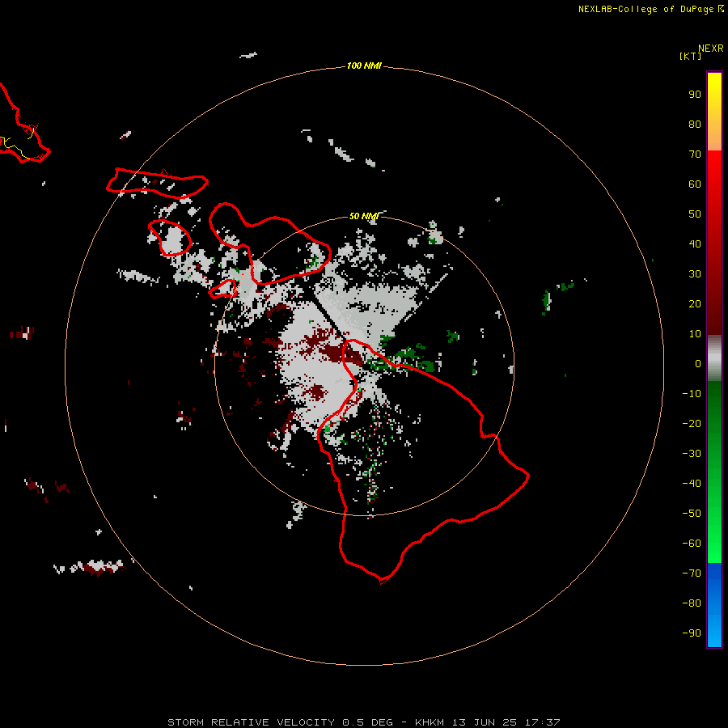The width and height of the screenshot is (728, 728).
Task: Click the 70 value on velocity scale
Action: click(695, 154)
